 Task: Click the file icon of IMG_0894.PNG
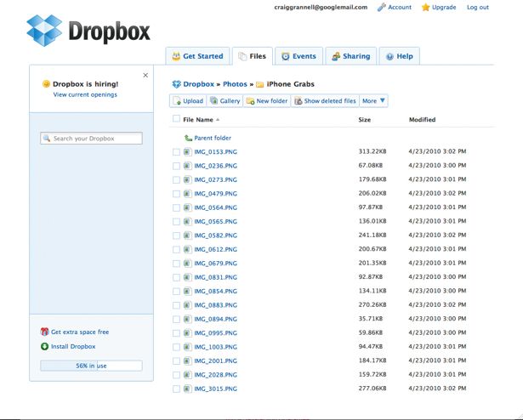click(x=187, y=319)
